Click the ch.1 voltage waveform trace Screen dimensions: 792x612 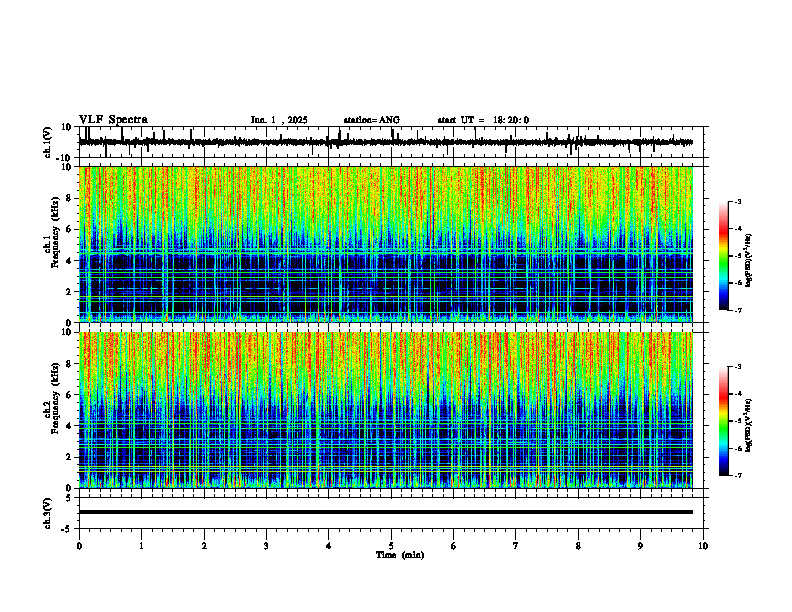pos(385,142)
